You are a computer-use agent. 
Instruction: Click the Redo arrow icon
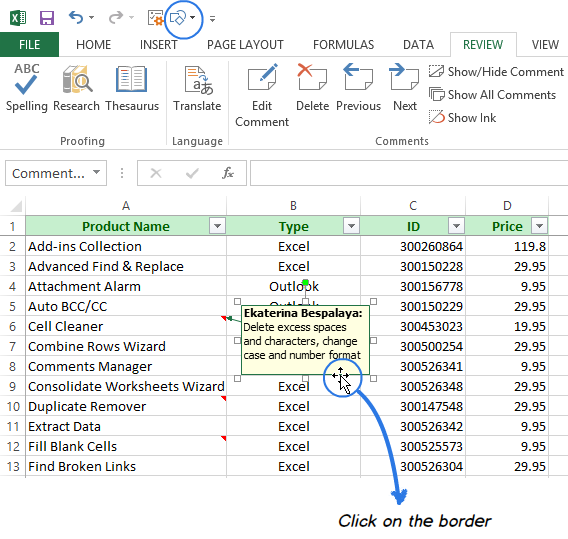pos(116,17)
